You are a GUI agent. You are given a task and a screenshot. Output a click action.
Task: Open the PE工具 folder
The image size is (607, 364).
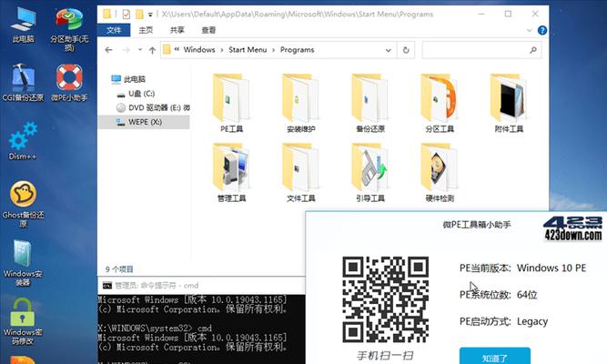pos(231,104)
